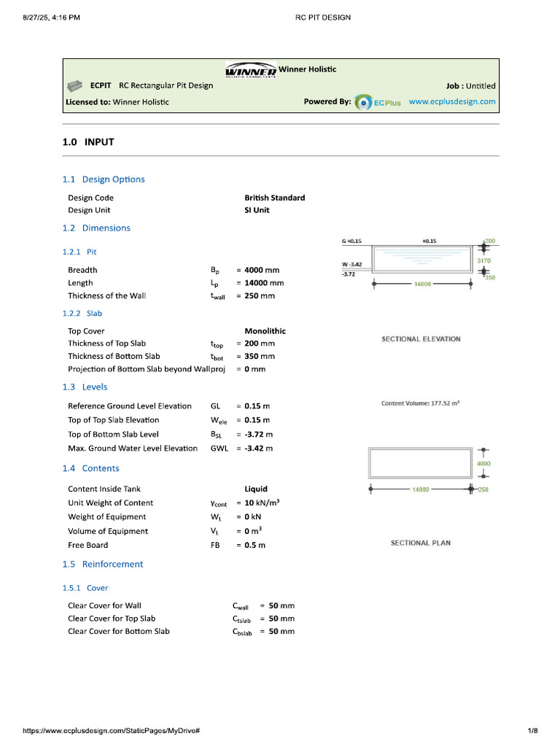Click the Breadth value '4000 mm'
Viewport: 560px width, 747px height.
pos(262,270)
